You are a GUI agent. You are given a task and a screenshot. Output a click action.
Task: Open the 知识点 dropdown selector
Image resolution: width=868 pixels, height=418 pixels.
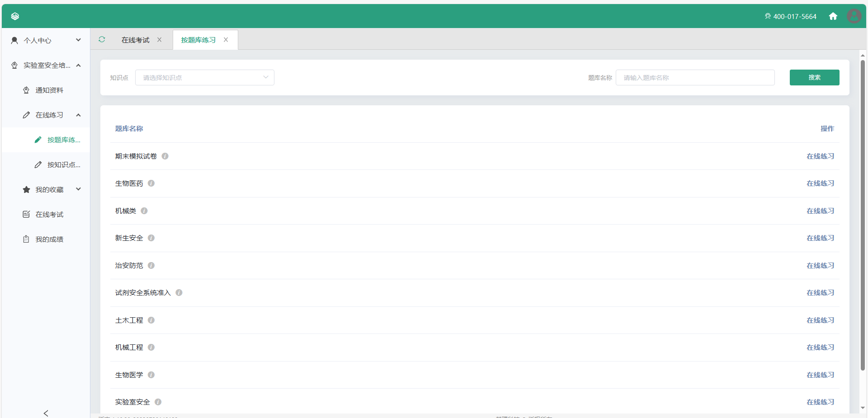204,78
